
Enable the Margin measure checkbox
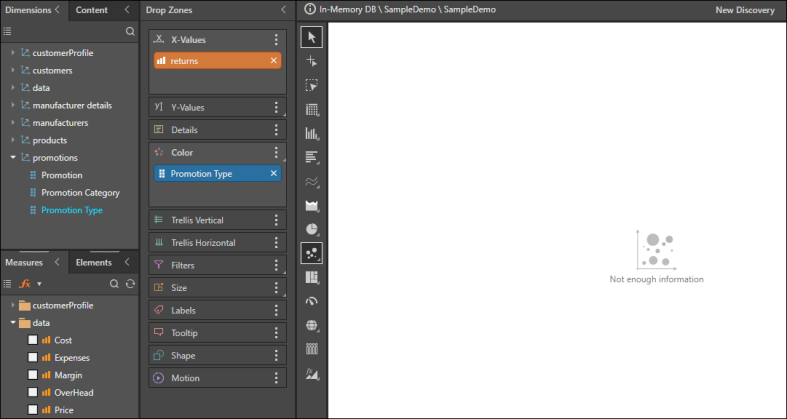33,375
